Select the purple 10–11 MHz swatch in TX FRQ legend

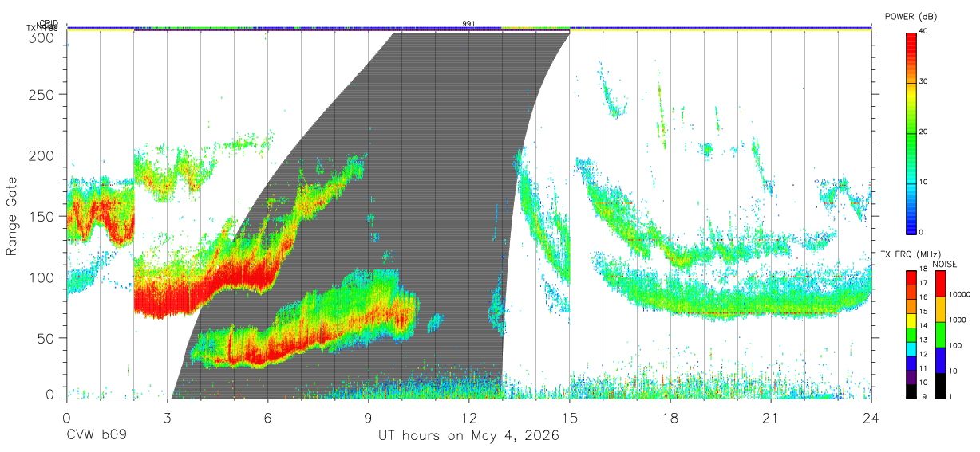[x=911, y=376]
